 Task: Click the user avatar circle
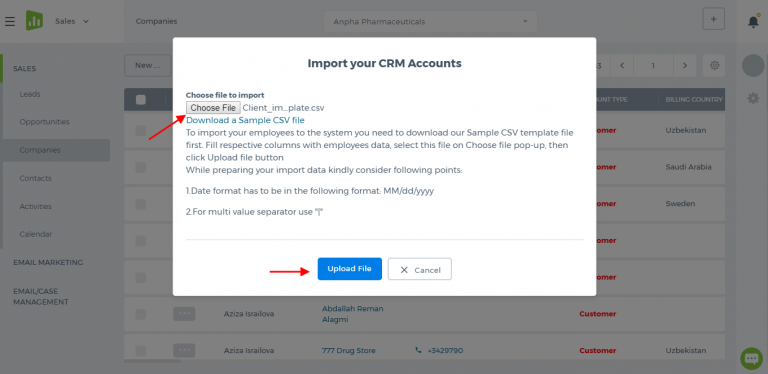point(753,66)
